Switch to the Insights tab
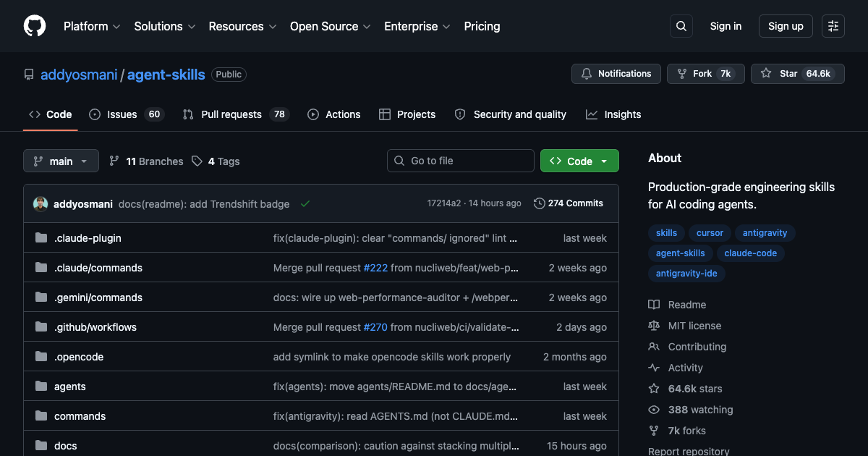Viewport: 868px width, 456px height. coord(613,114)
